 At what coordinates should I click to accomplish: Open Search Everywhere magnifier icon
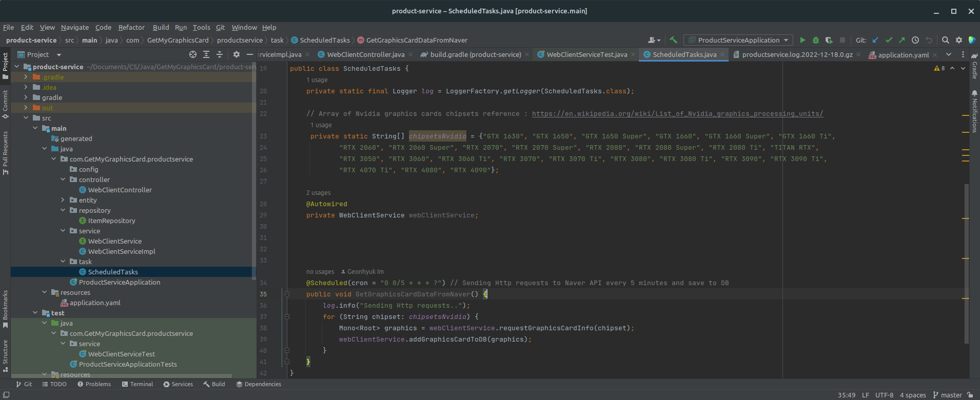click(945, 40)
